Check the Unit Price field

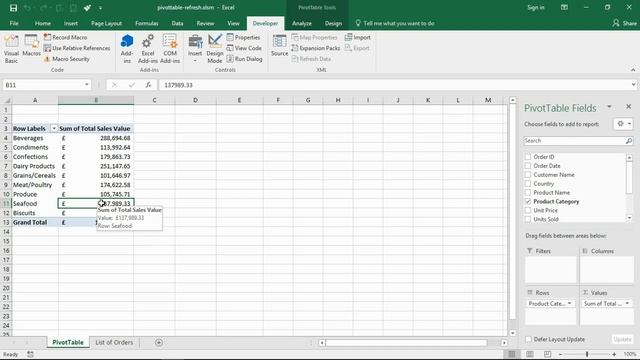tap(528, 210)
